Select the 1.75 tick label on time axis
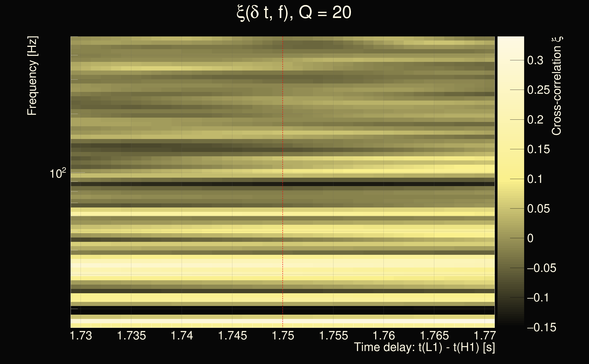 tap(283, 336)
